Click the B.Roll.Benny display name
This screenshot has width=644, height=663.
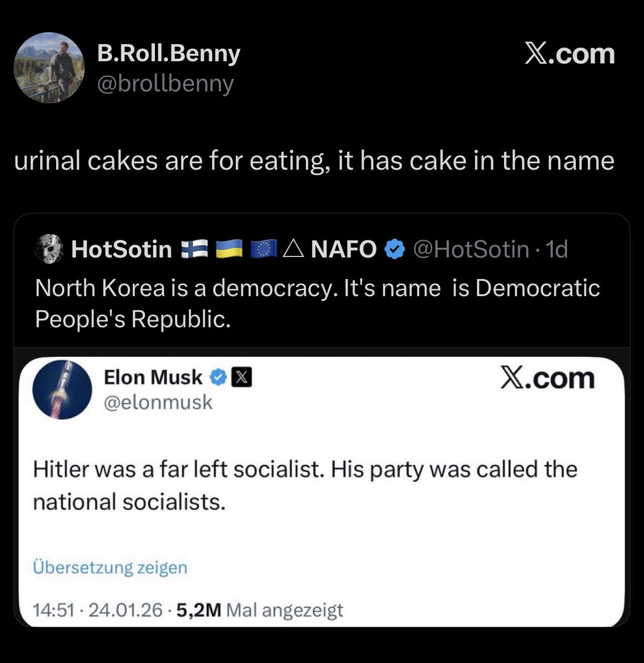click(x=169, y=53)
